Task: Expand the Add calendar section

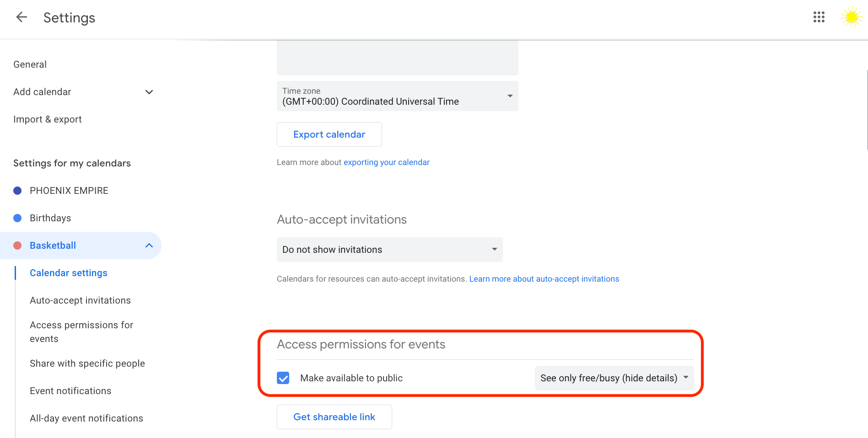Action: coord(149,92)
